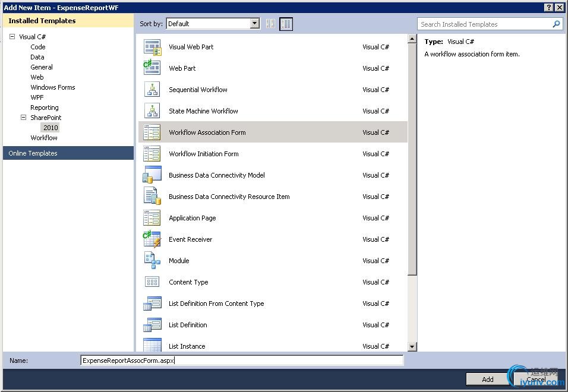Select the State Machine Workflow name text
This screenshot has height=392, width=568.
pyautogui.click(x=203, y=110)
